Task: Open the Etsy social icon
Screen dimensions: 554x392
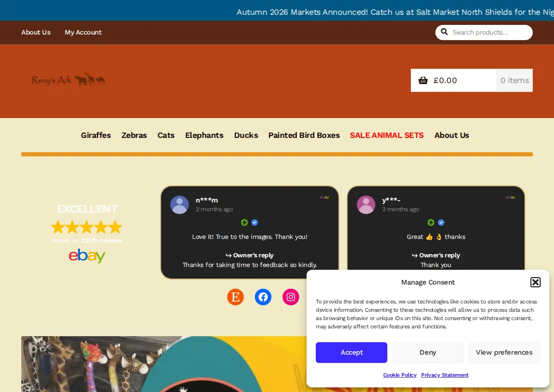Action: coord(235,297)
